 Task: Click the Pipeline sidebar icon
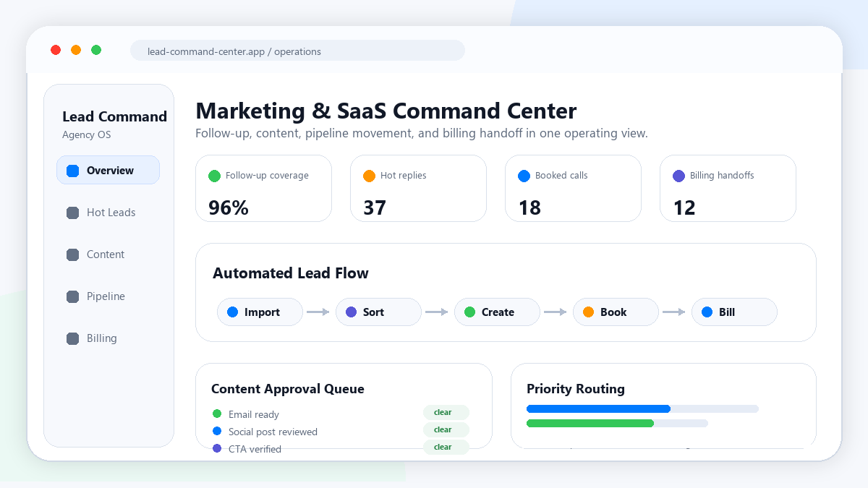coord(72,296)
